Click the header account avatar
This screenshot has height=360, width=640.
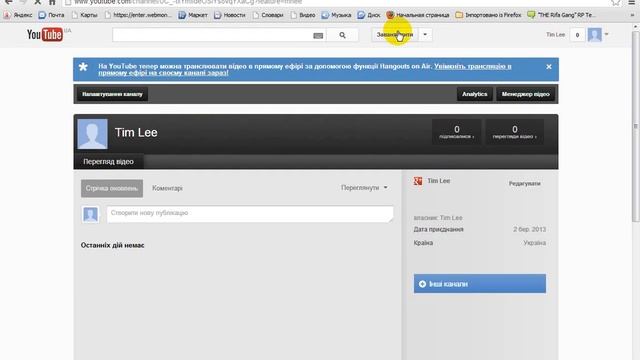(595, 35)
